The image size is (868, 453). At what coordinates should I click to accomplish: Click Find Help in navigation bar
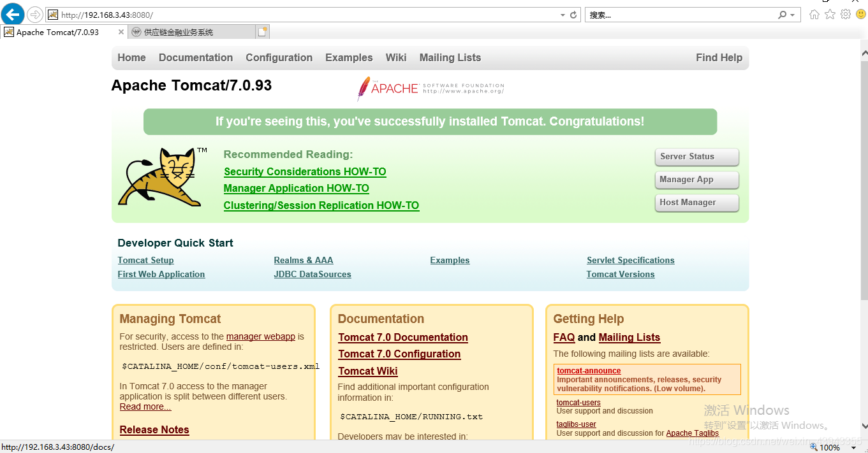pos(719,57)
